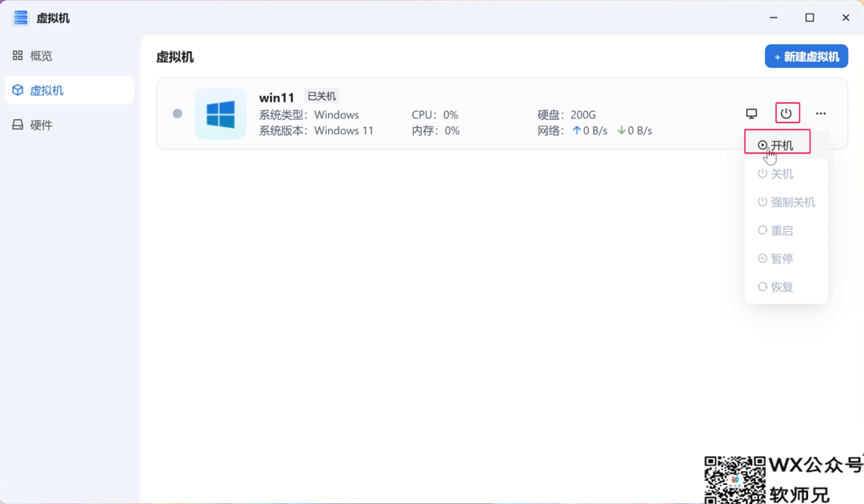Click the power icon for win11
Screen dimensions: 864x504
[x=786, y=114]
